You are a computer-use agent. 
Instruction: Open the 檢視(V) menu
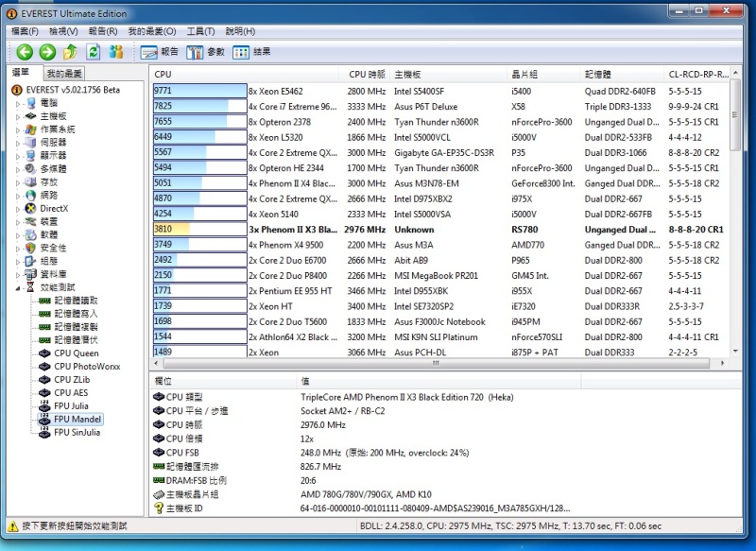coord(63,31)
